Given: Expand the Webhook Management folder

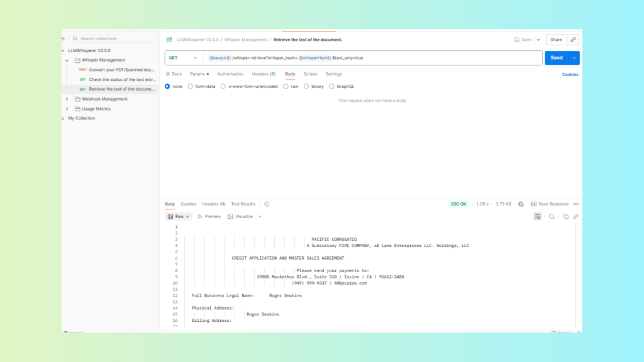Looking at the screenshot, I should point(67,99).
